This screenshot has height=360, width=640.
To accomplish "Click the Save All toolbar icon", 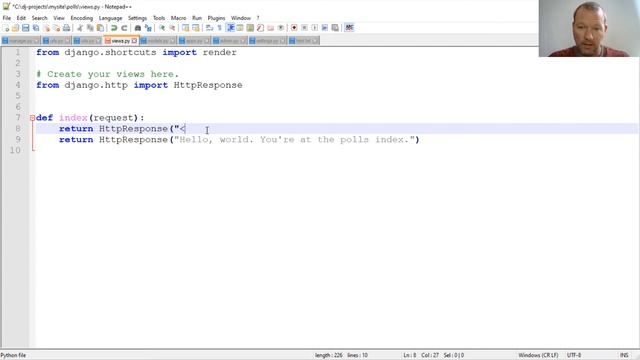I will tap(36, 28).
